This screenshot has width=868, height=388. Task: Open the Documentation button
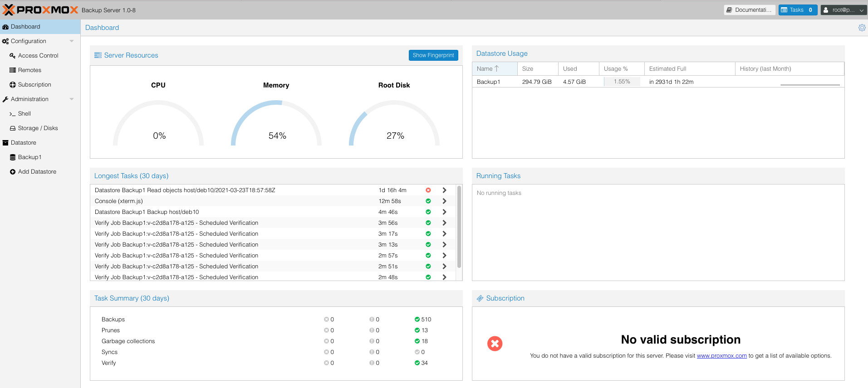[x=750, y=10]
